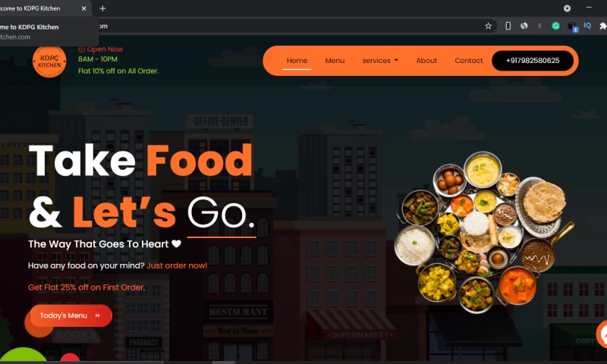Click the red K extension icon
Viewport: 607px width, 364px height.
coord(539,26)
